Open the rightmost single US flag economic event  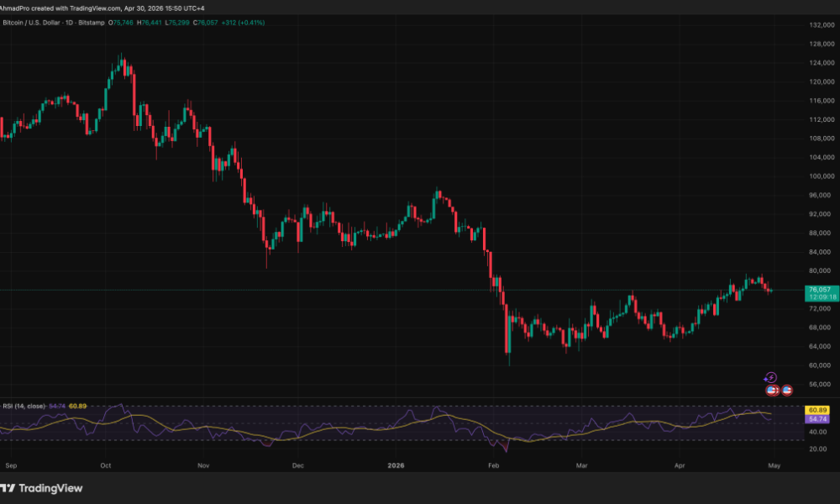coord(786,391)
